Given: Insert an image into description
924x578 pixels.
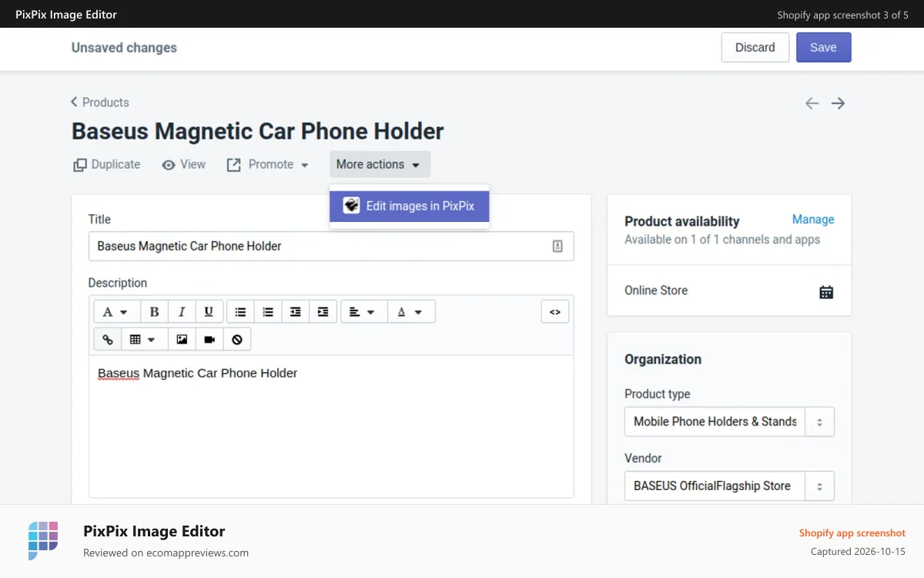Looking at the screenshot, I should tap(182, 339).
